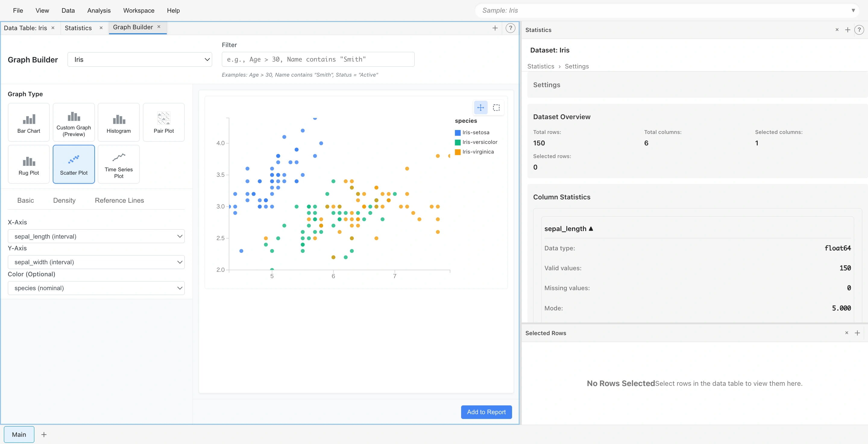The width and height of the screenshot is (868, 444).
Task: Select the Histogram graph type
Action: point(118,122)
